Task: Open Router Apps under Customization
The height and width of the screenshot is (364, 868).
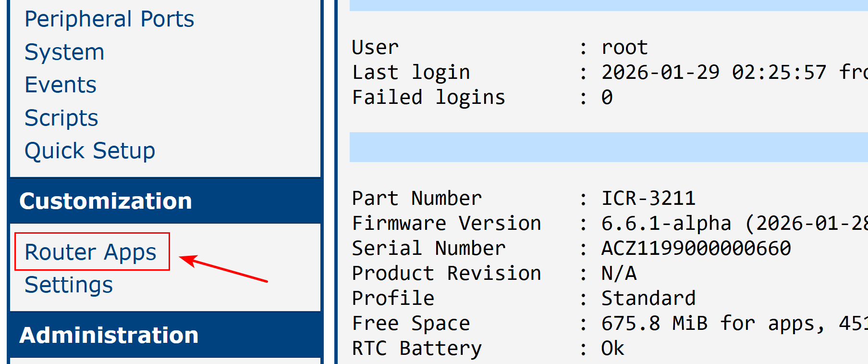Action: (x=91, y=252)
